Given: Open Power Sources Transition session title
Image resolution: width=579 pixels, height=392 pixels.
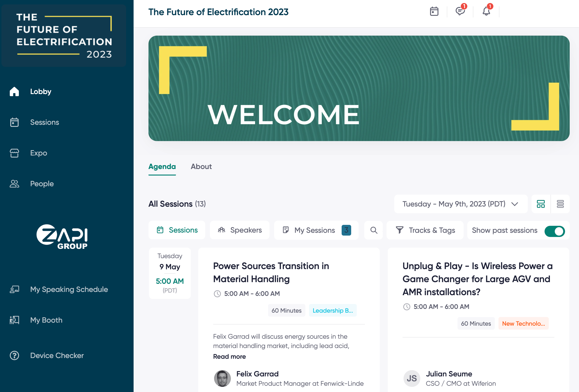Looking at the screenshot, I should (271, 272).
